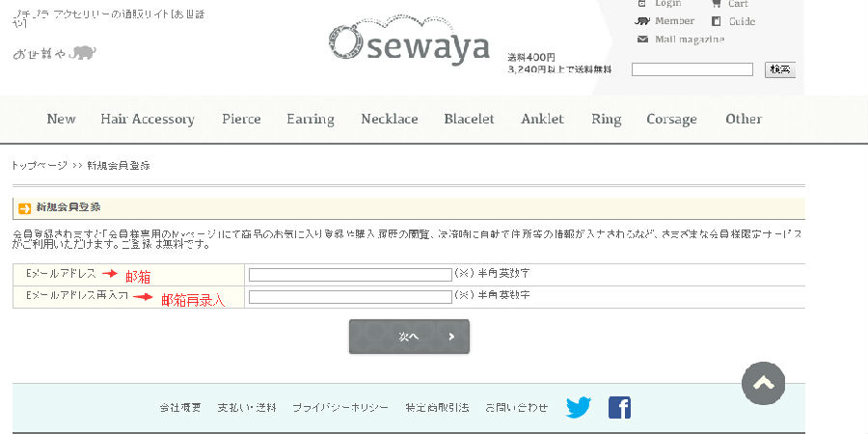Click the Eメールアドレス input field

coord(350,275)
